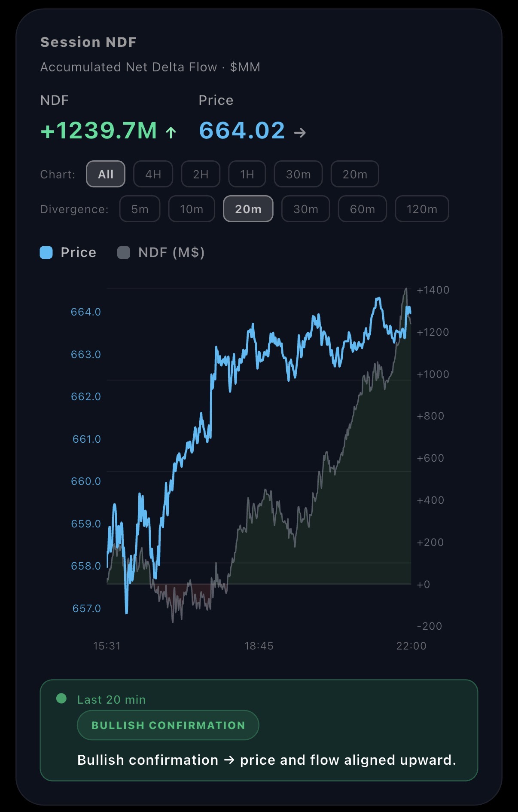518x812 pixels.
Task: Switch chart to the 2H timeframe
Action: [200, 174]
